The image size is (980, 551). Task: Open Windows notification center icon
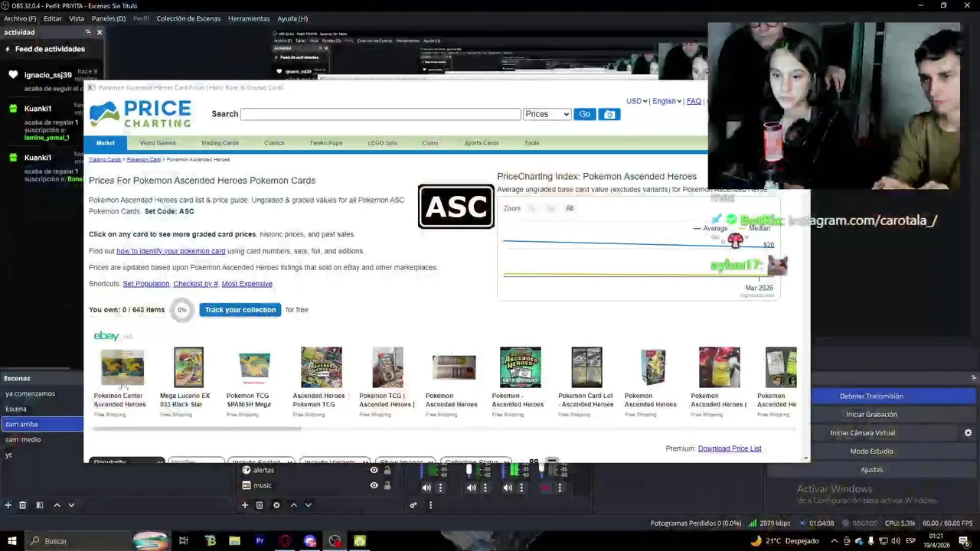(x=964, y=541)
